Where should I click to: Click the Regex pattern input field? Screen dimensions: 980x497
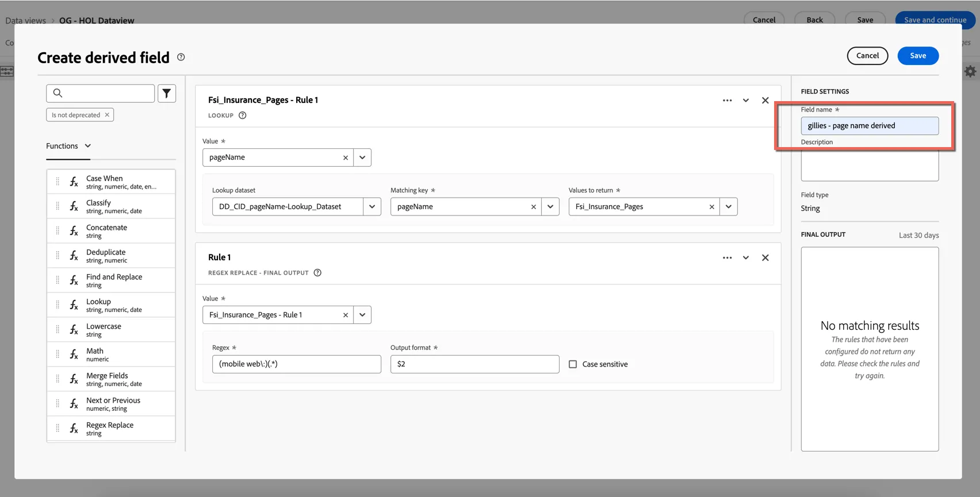pyautogui.click(x=297, y=364)
